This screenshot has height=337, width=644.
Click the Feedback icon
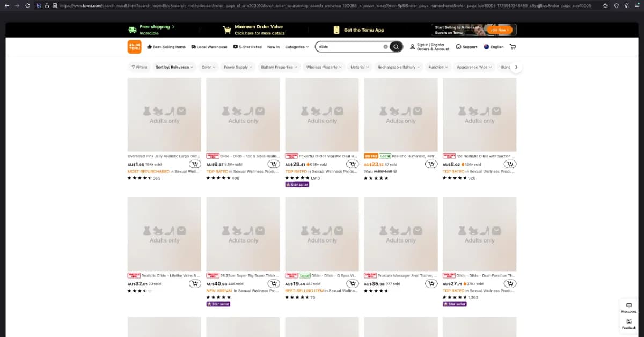tap(628, 323)
